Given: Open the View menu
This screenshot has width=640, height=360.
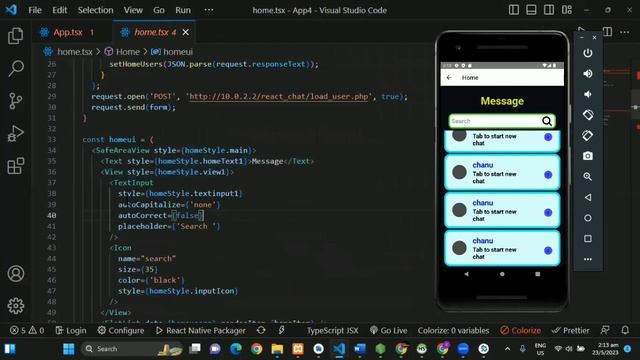Looking at the screenshot, I should click(x=133, y=10).
